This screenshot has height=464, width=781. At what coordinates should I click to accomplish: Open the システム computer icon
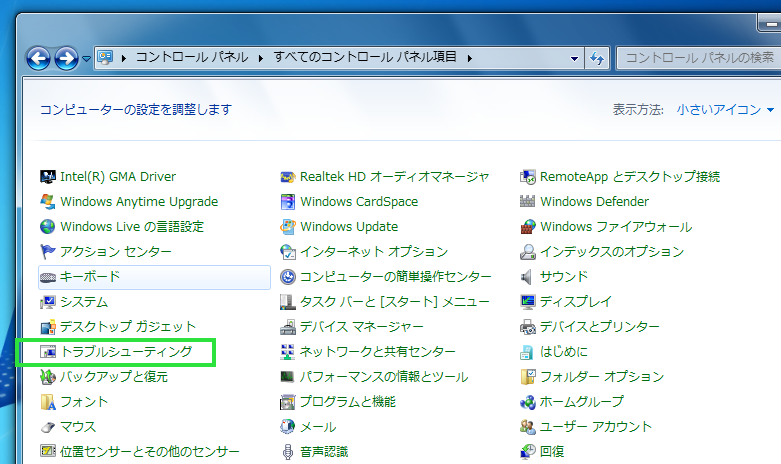tap(48, 302)
